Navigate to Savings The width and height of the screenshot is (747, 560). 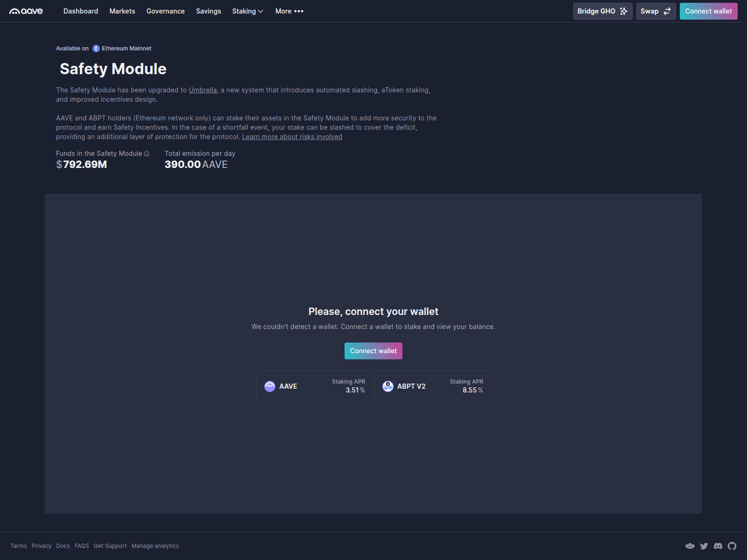click(209, 11)
